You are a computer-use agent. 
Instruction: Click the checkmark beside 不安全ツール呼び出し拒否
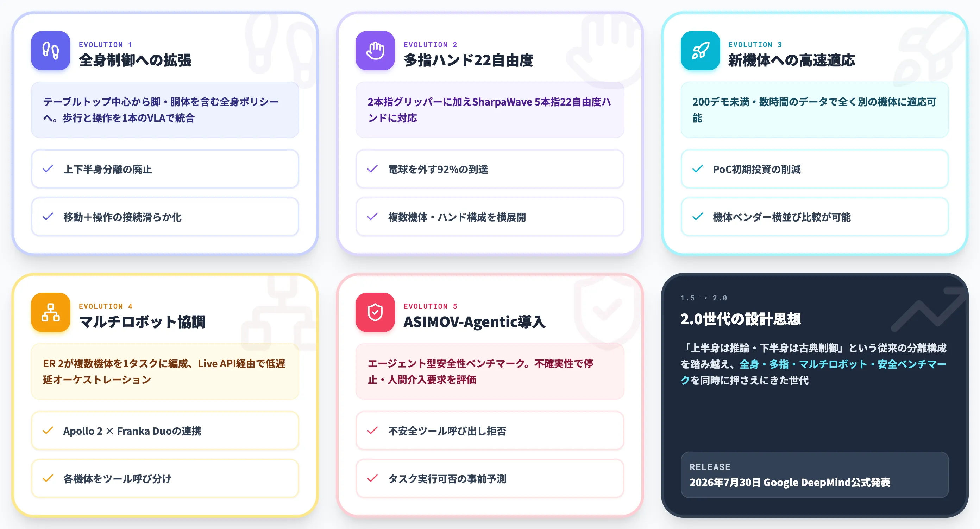click(x=372, y=431)
